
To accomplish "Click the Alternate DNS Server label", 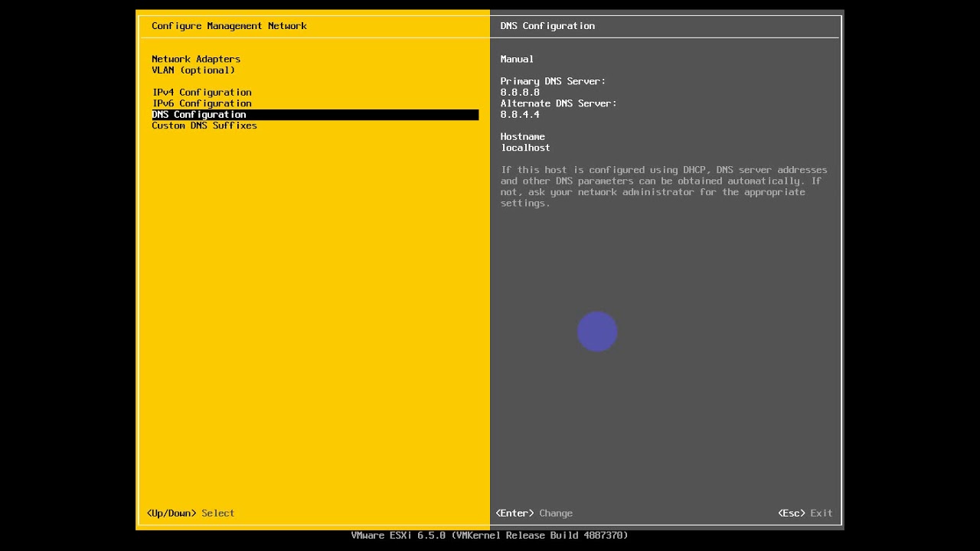I will tap(558, 103).
